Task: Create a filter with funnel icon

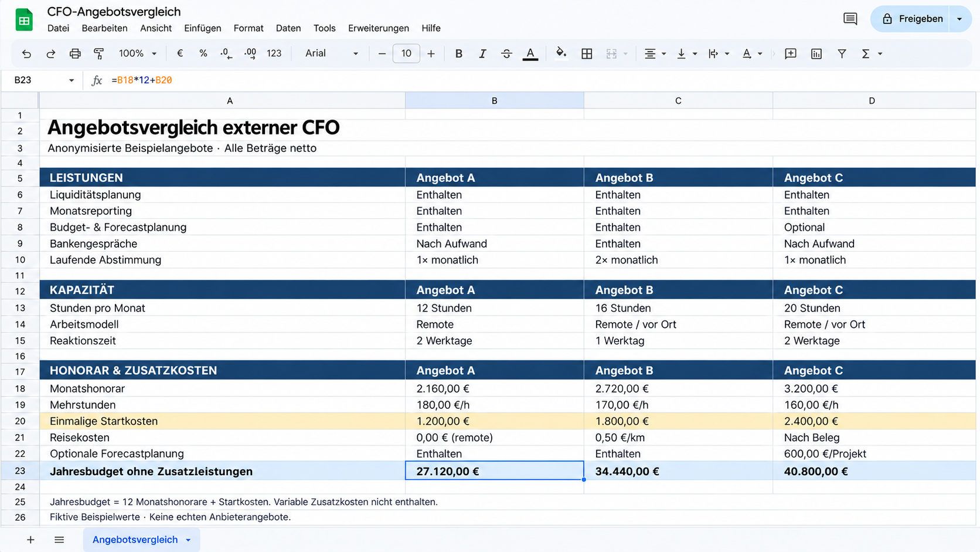Action: coord(842,54)
